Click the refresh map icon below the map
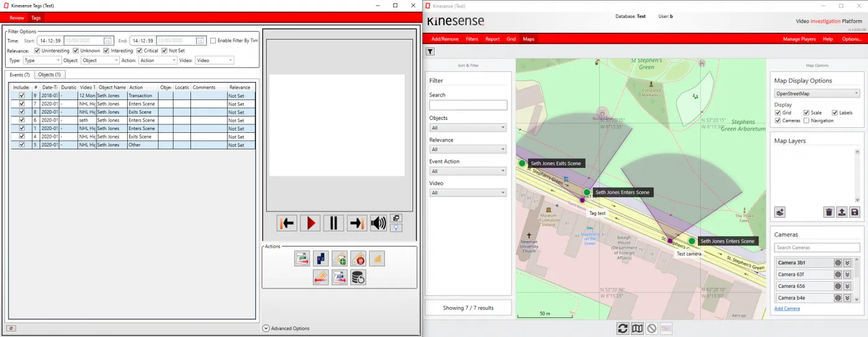The width and height of the screenshot is (868, 337). pos(623,328)
